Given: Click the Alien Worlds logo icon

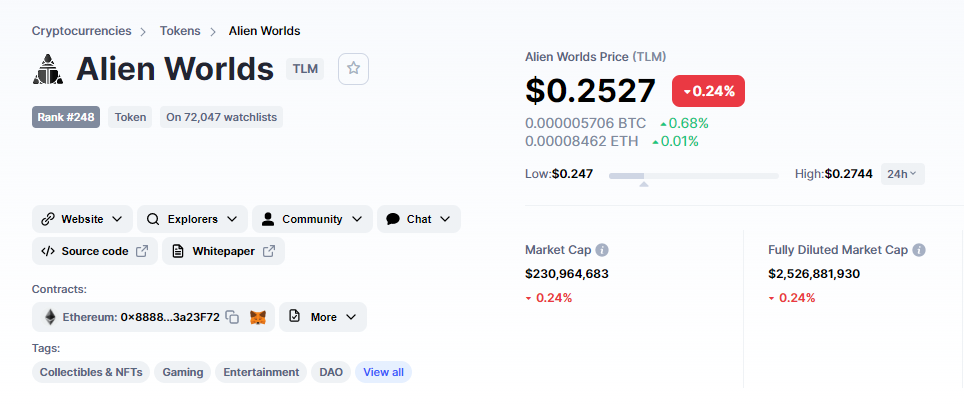Looking at the screenshot, I should [x=48, y=69].
